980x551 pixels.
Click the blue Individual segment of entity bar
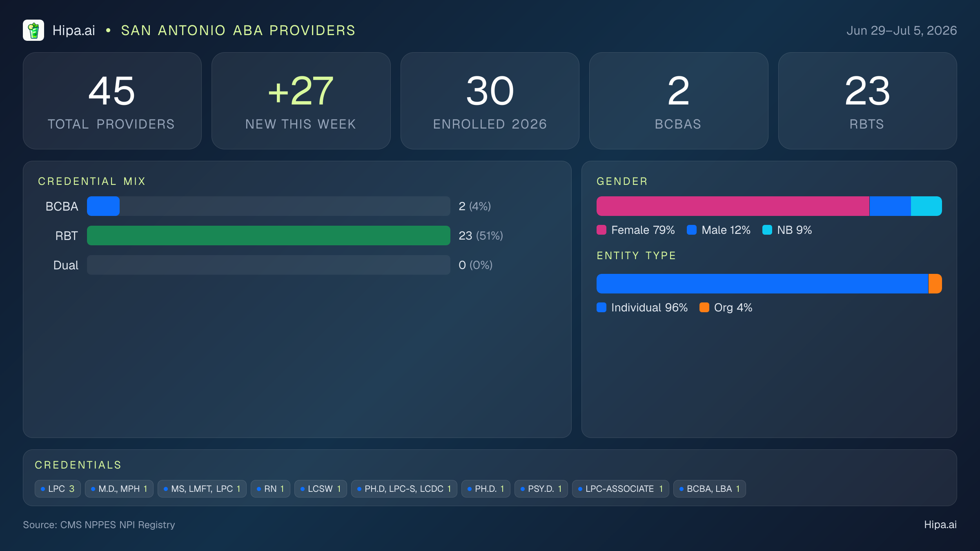(762, 284)
